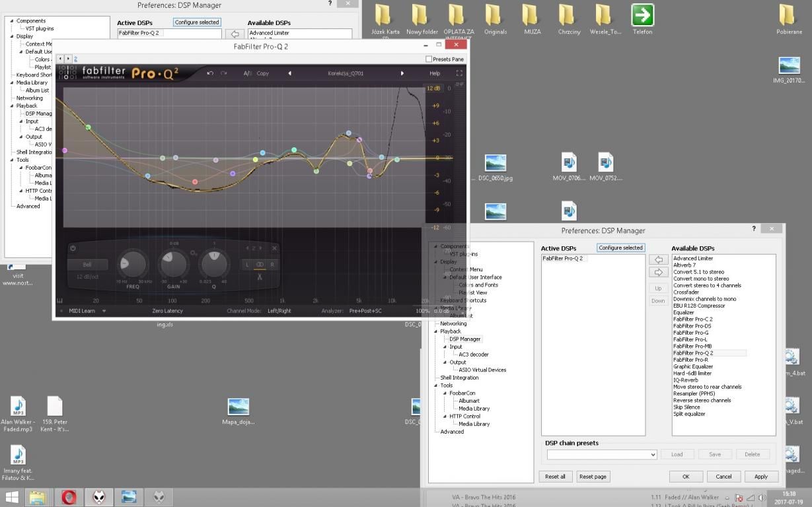Select the stereo link button between L and R
The image size is (812, 507).
[x=260, y=264]
